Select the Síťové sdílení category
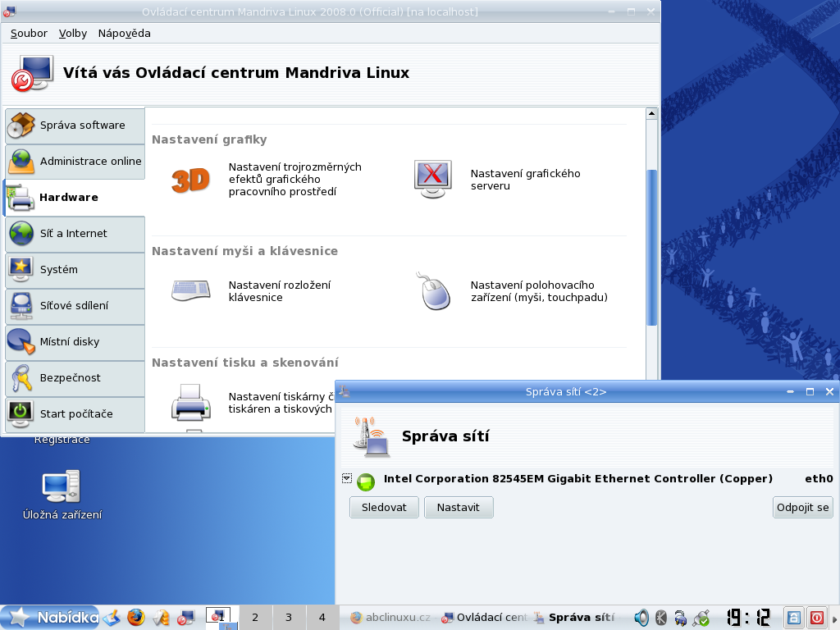The image size is (840, 630). [x=75, y=306]
